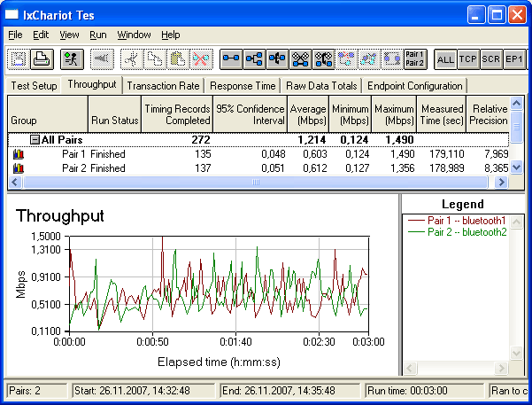Screen dimensions: 532x405
Task: Click the Paste clipboard icon
Action: click(178, 59)
